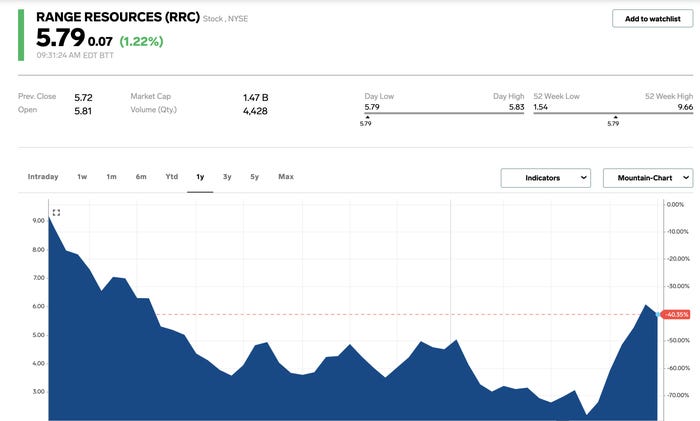Open the Indicators dropdown
Screen dimensions: 700x421
pos(546,178)
